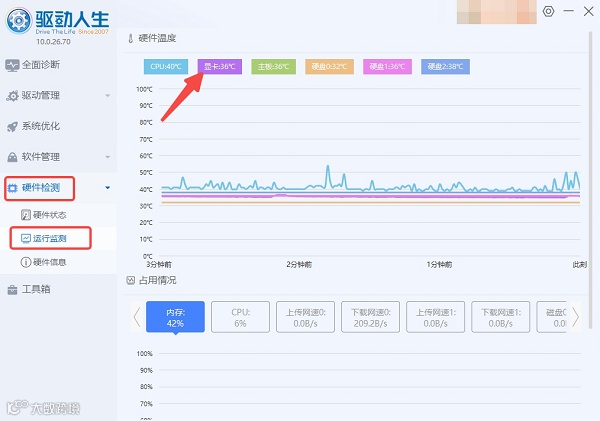Collapse the 硬件检测 submenu arrow
The width and height of the screenshot is (600, 421).
coord(108,188)
